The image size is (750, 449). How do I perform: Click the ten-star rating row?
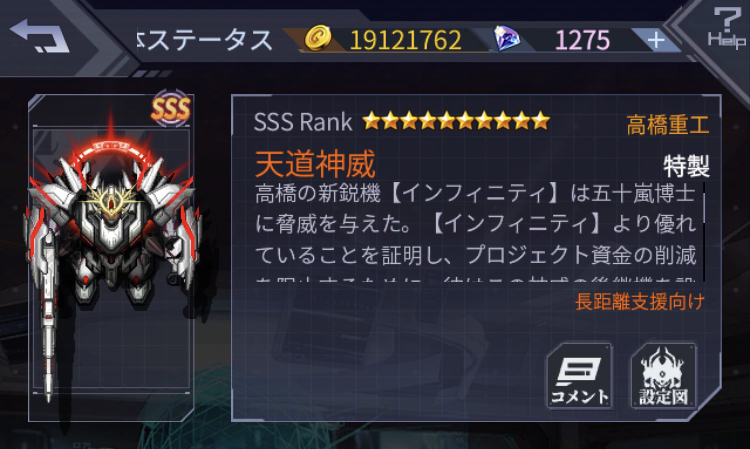[456, 121]
